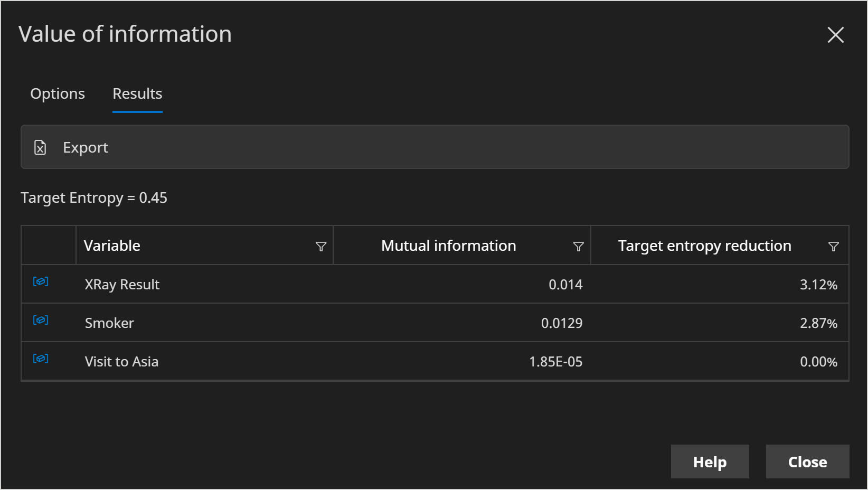The image size is (868, 490).
Task: Close the dialog with the X icon
Action: 835,35
